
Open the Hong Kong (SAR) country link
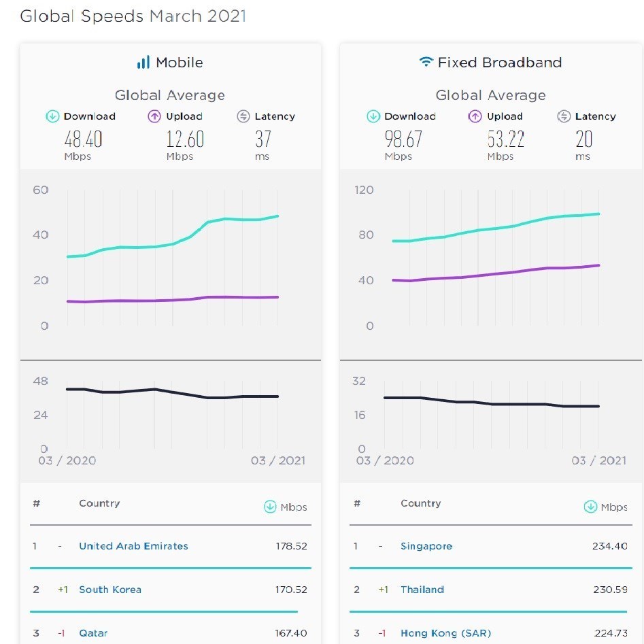click(445, 633)
